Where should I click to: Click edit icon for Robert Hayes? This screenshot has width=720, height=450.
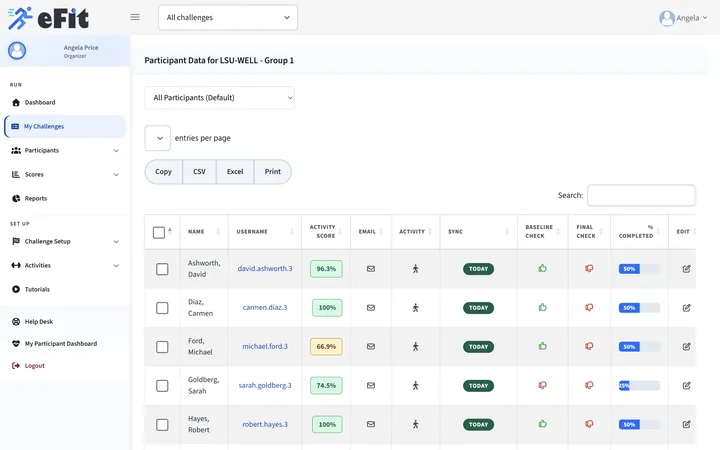point(686,424)
